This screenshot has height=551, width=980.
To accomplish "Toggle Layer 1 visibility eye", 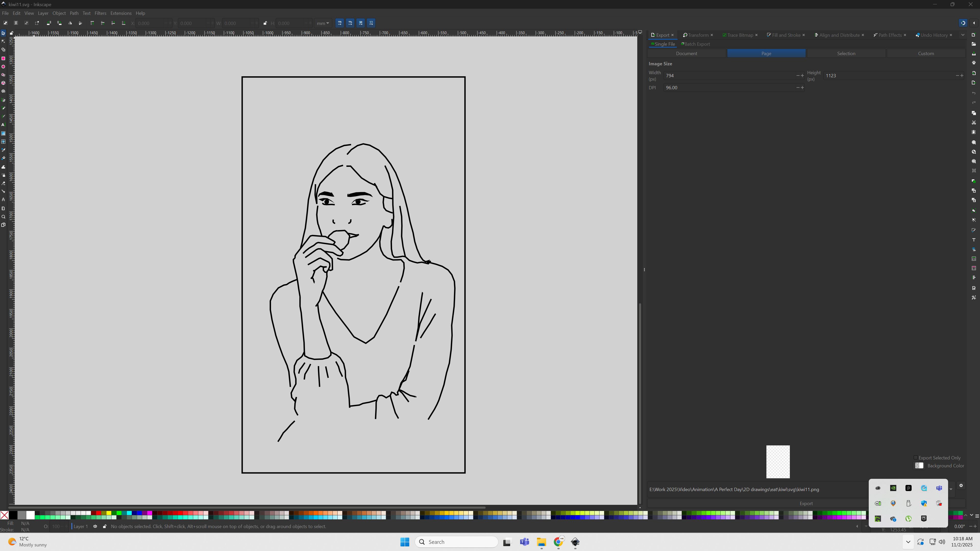I will coord(95,526).
